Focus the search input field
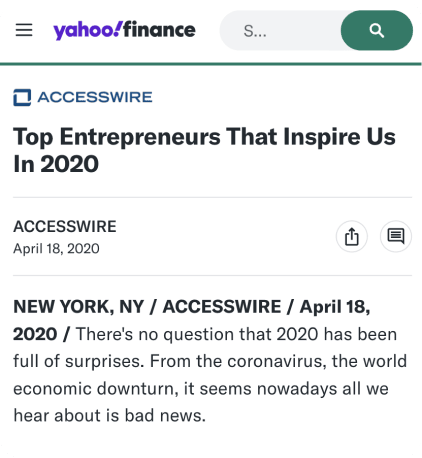 [x=280, y=30]
